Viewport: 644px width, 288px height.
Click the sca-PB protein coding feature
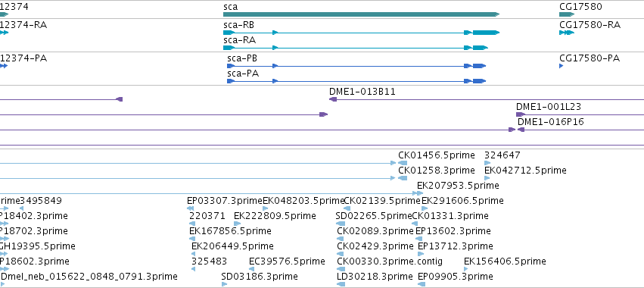pos(356,66)
